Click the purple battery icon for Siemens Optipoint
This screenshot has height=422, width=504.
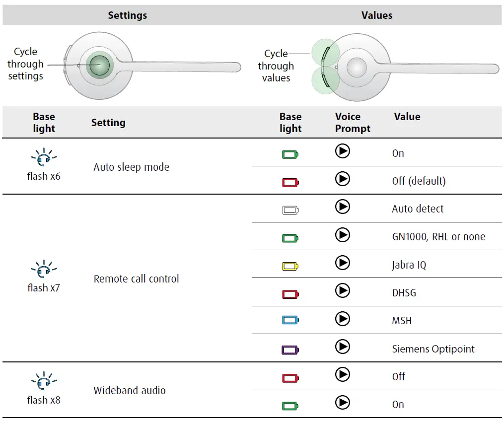[x=290, y=350]
